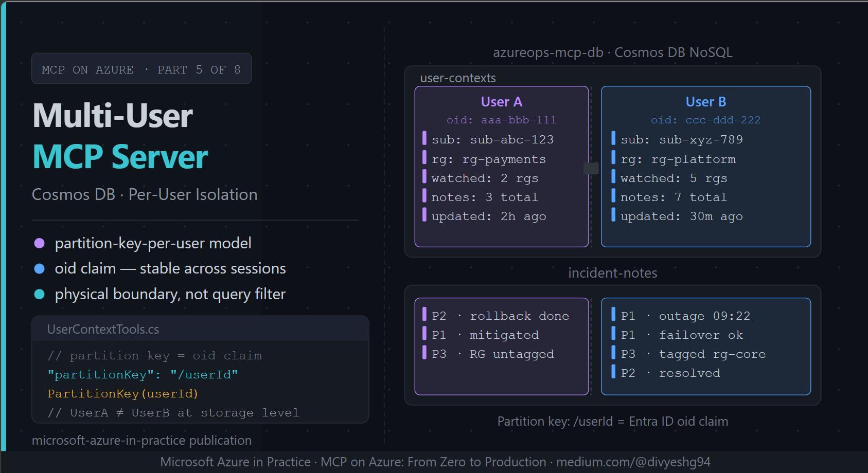Click the '// UserA ≠ UserB at storage level' comment

[173, 412]
